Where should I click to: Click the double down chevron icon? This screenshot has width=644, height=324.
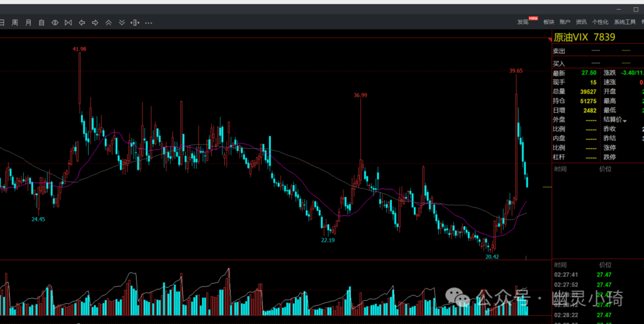pyautogui.click(x=122, y=23)
